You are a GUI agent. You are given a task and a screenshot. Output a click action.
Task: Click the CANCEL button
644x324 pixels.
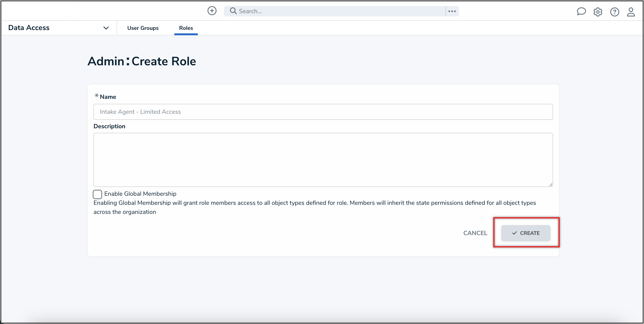click(475, 233)
